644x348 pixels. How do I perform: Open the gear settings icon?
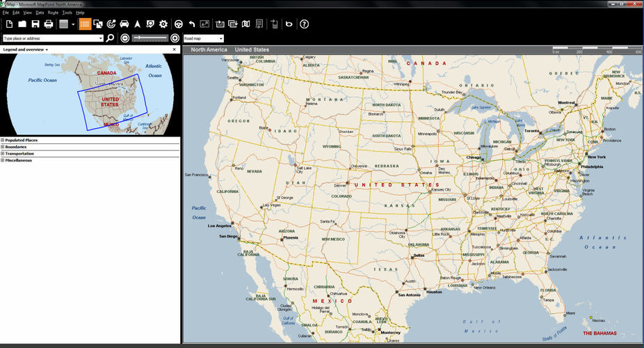[163, 24]
